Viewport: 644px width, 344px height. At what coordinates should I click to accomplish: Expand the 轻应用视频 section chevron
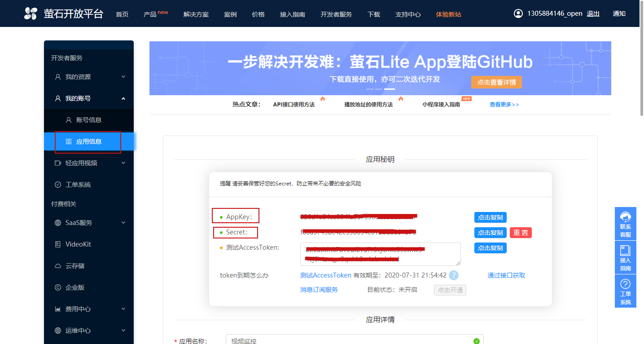123,163
